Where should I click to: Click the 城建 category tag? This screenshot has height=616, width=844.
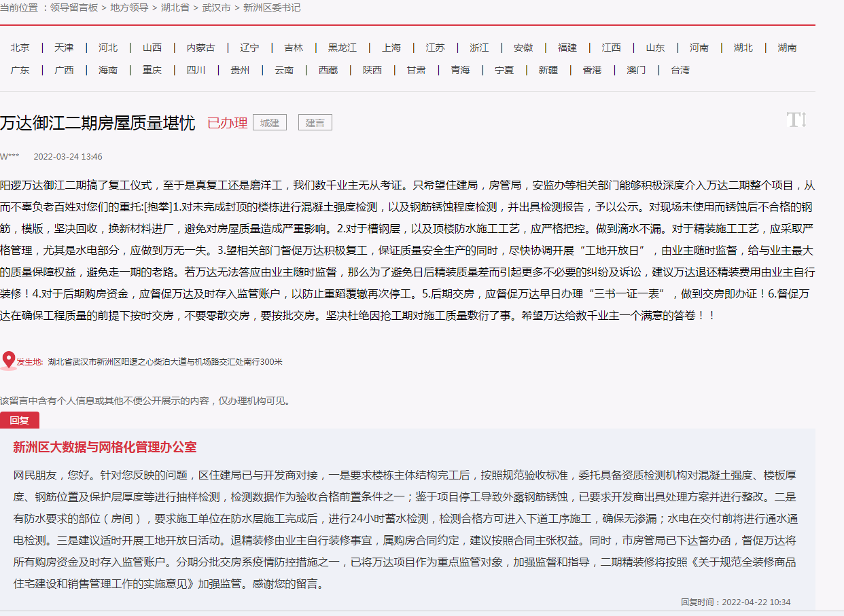point(270,123)
